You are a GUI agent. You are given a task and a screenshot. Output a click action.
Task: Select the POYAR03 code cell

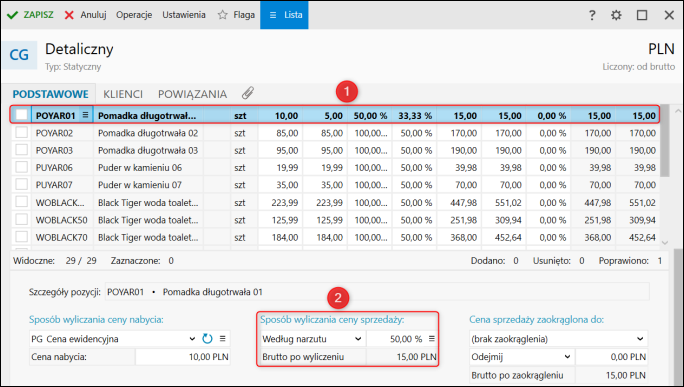click(62, 151)
